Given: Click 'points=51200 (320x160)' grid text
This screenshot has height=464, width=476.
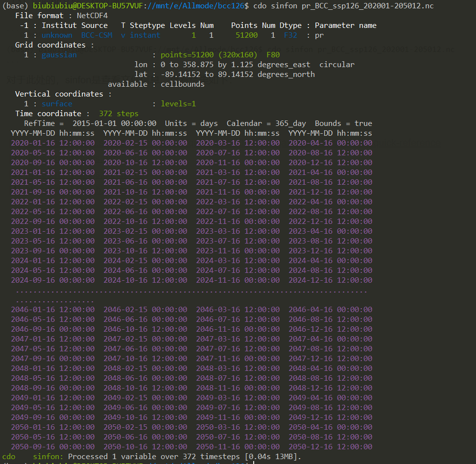Looking at the screenshot, I should [209, 55].
